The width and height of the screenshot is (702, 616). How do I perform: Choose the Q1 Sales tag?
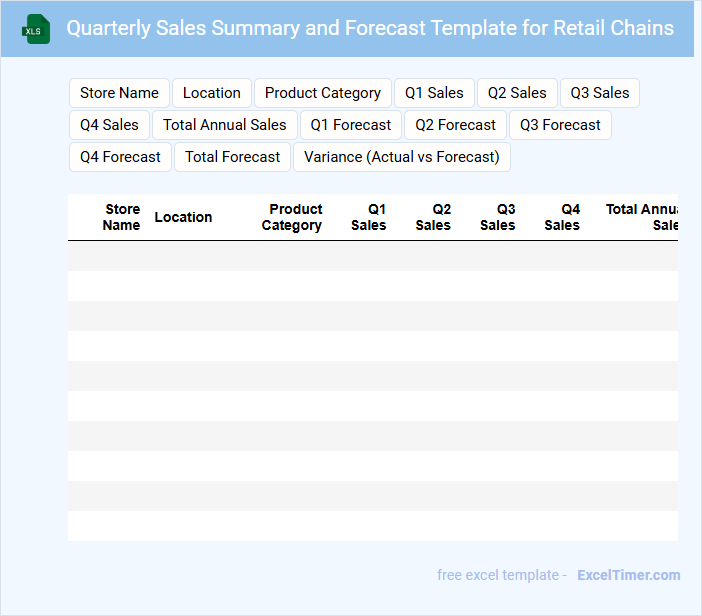(434, 93)
